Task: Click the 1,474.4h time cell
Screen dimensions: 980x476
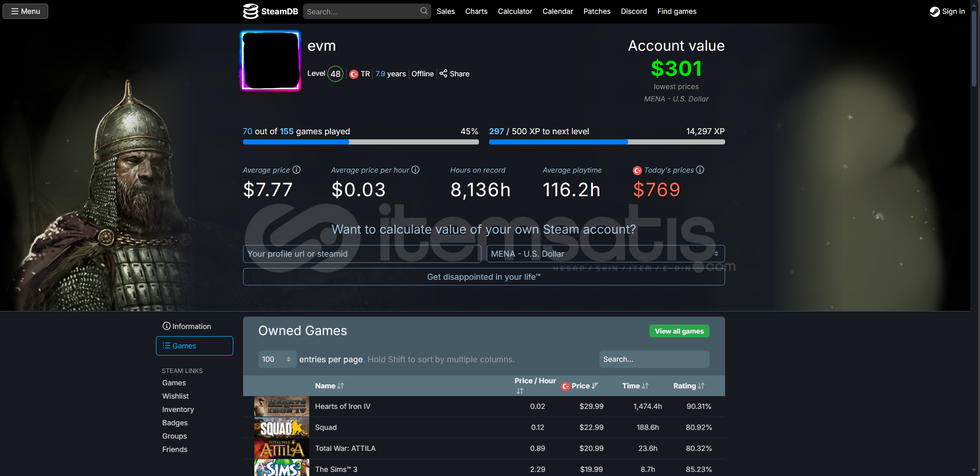Action: [648, 406]
